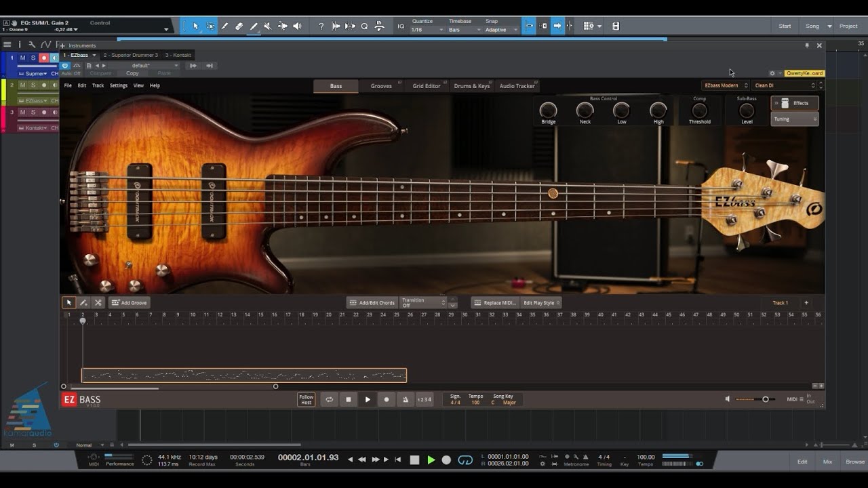Open the Drums & Keys tab
The width and height of the screenshot is (868, 488).
tap(471, 86)
